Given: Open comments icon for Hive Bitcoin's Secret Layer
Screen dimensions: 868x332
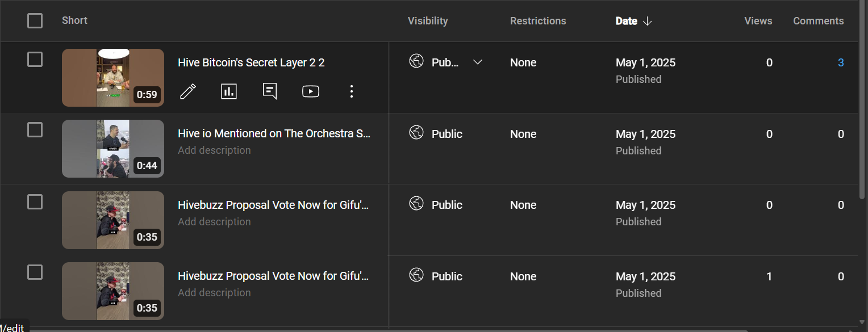Looking at the screenshot, I should pyautogui.click(x=270, y=91).
